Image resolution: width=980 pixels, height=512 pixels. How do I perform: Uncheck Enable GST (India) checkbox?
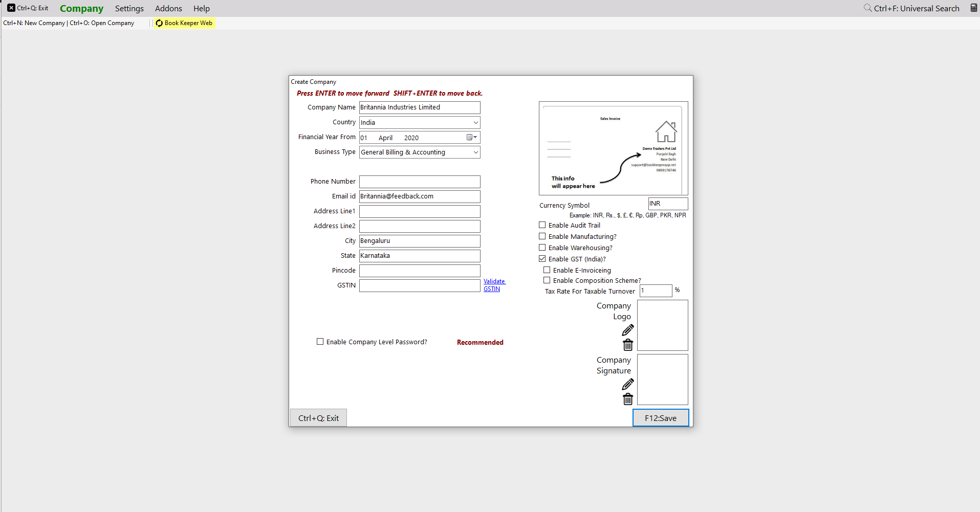point(542,259)
